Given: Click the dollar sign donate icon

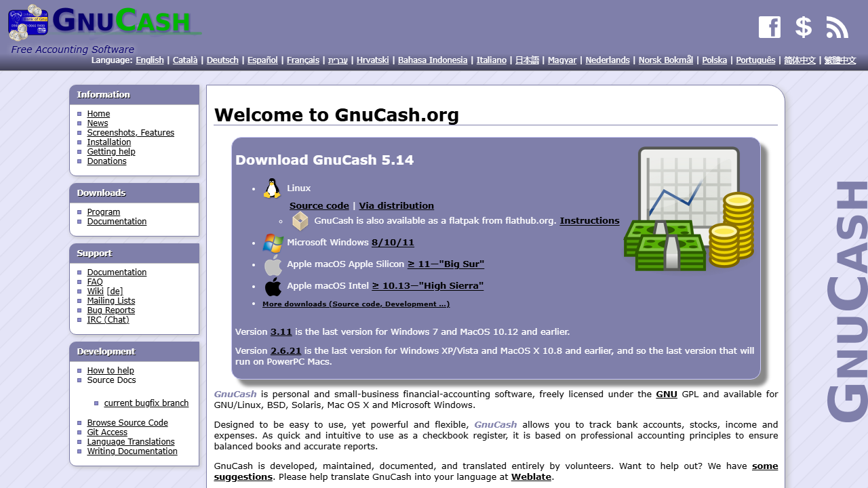Looking at the screenshot, I should [x=804, y=27].
